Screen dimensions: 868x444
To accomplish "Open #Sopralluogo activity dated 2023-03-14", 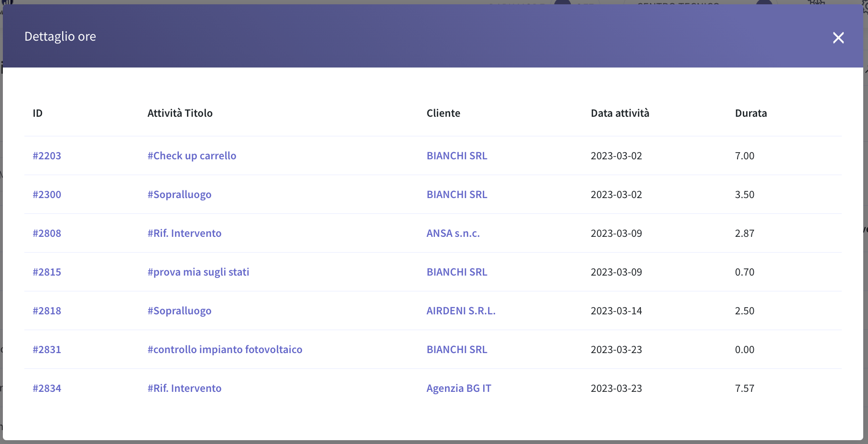I will pyautogui.click(x=179, y=311).
